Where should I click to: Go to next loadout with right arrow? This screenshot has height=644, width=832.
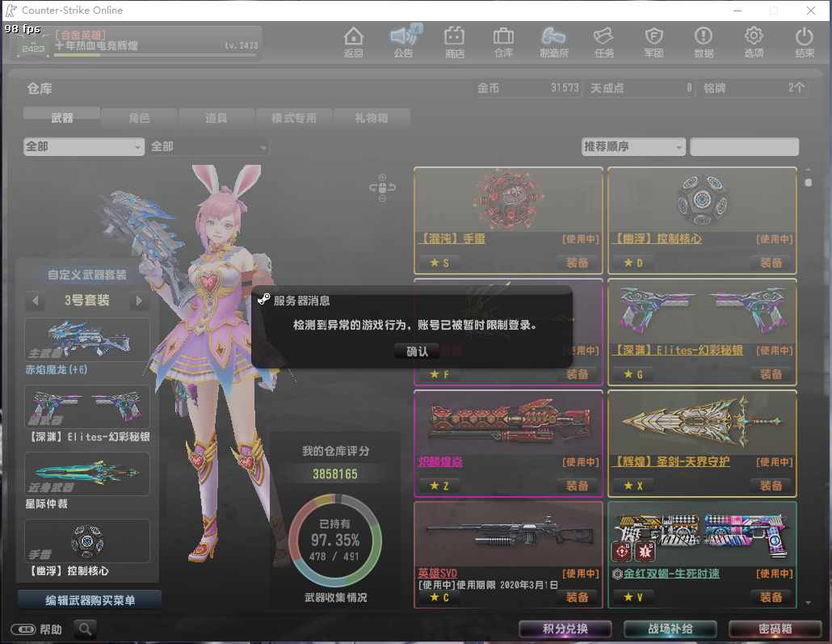pyautogui.click(x=139, y=301)
